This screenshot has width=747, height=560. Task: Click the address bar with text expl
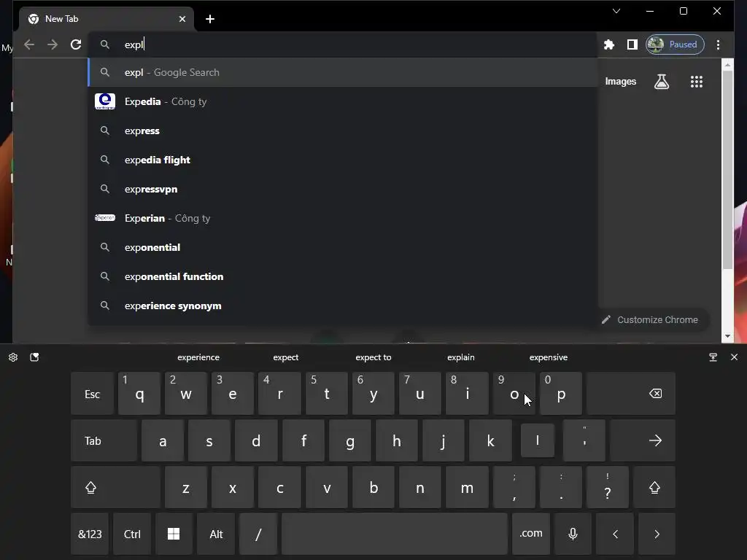pos(343,44)
